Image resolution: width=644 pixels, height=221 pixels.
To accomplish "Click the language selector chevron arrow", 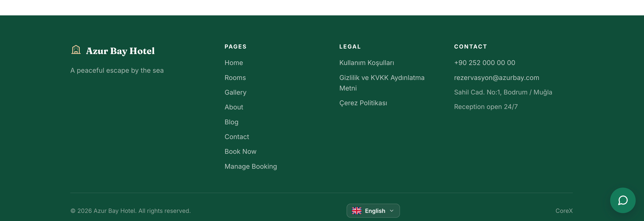I will 391,211.
